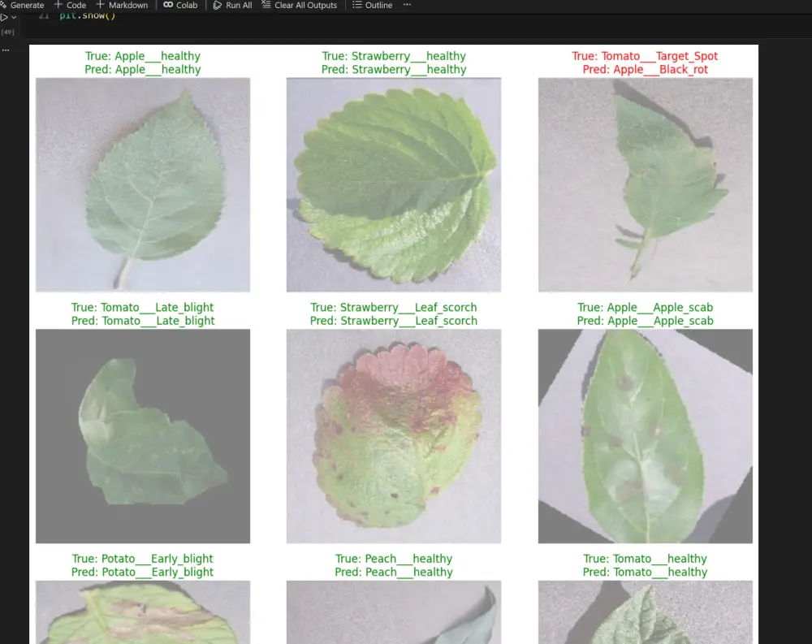812x644 pixels.
Task: Click the Tomato healthy leaf image
Action: pyautogui.click(x=646, y=612)
